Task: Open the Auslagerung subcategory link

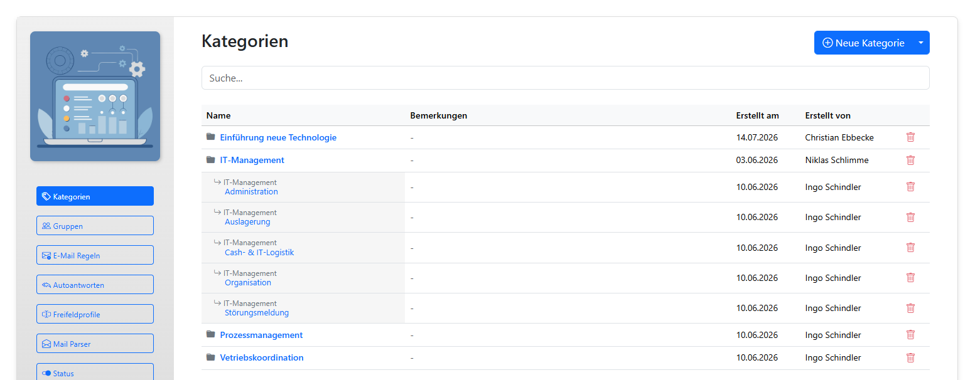Action: pos(247,221)
